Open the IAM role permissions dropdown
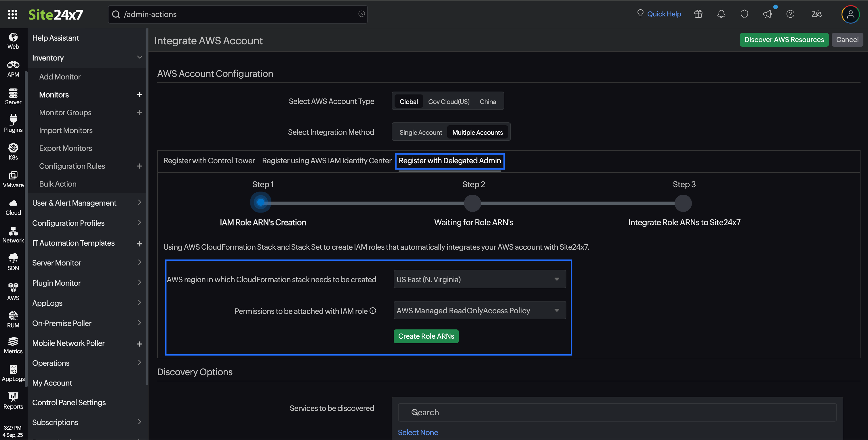 pos(479,310)
